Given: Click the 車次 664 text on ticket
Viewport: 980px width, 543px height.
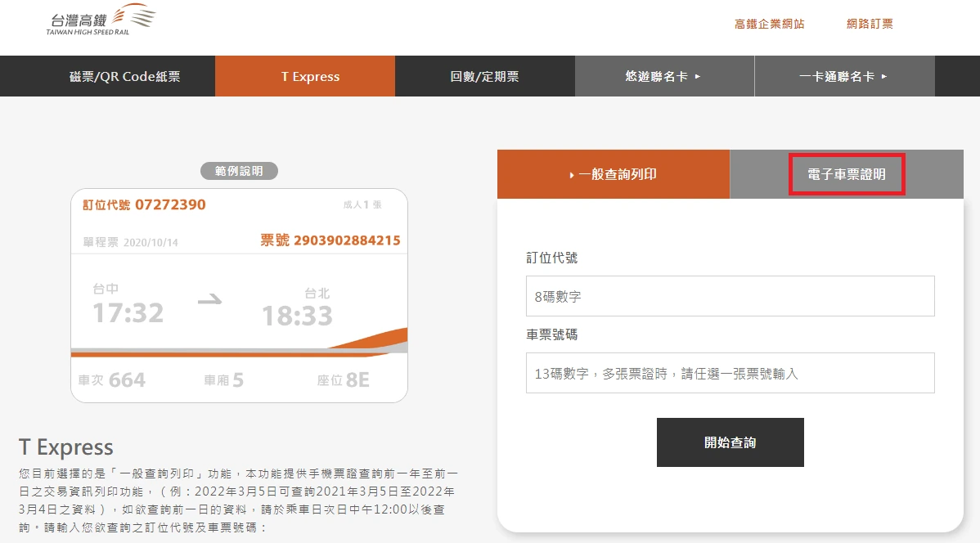Looking at the screenshot, I should click(112, 380).
